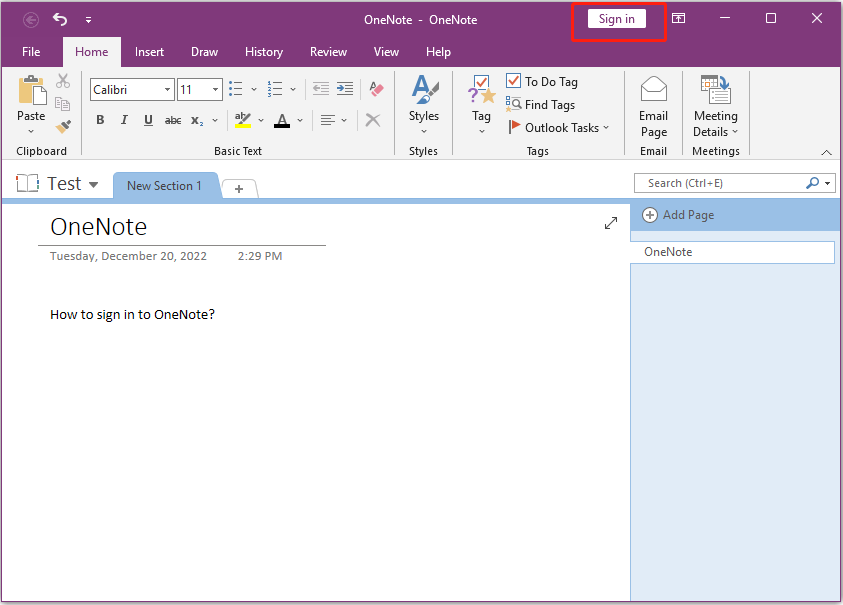This screenshot has width=843, height=605.
Task: Select the Format Painter brush
Action: pyautogui.click(x=63, y=127)
